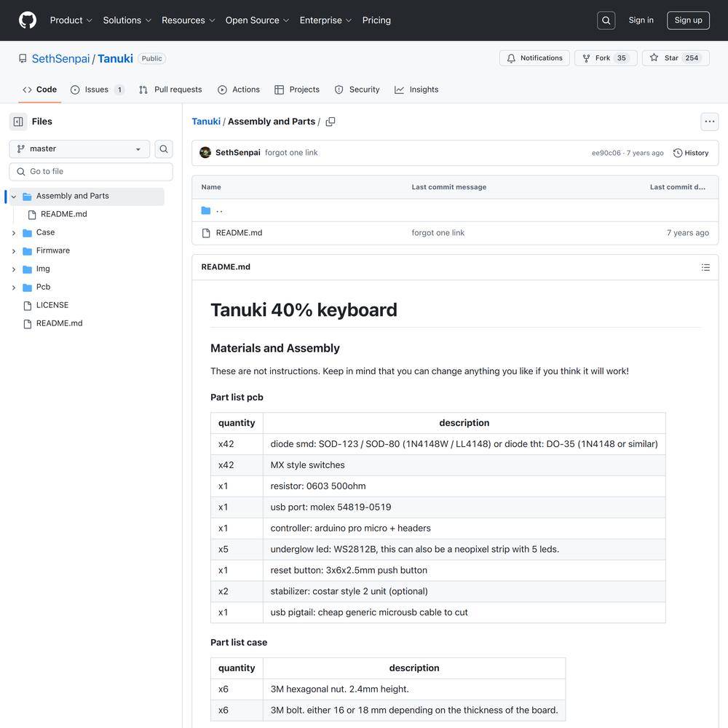
Task: Open SethSenpai profile link in header
Action: pyautogui.click(x=60, y=58)
